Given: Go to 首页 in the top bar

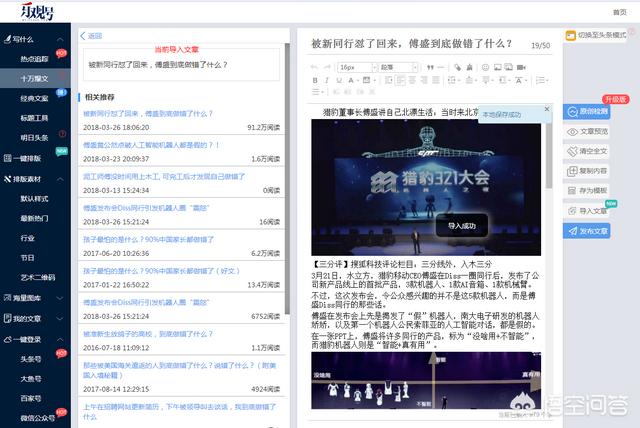Looking at the screenshot, I should tap(620, 12).
